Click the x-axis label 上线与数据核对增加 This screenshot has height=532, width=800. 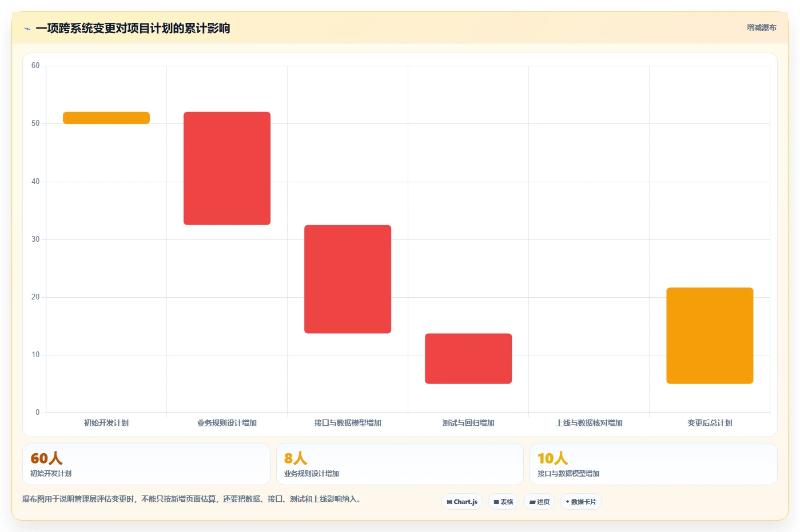589,423
